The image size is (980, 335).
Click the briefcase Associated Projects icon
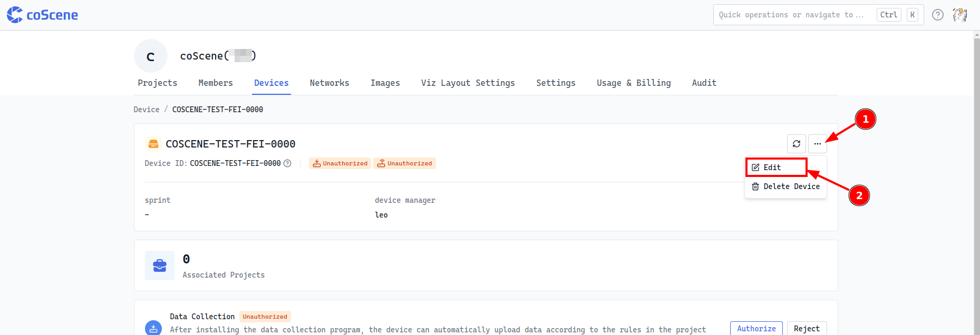(x=160, y=265)
